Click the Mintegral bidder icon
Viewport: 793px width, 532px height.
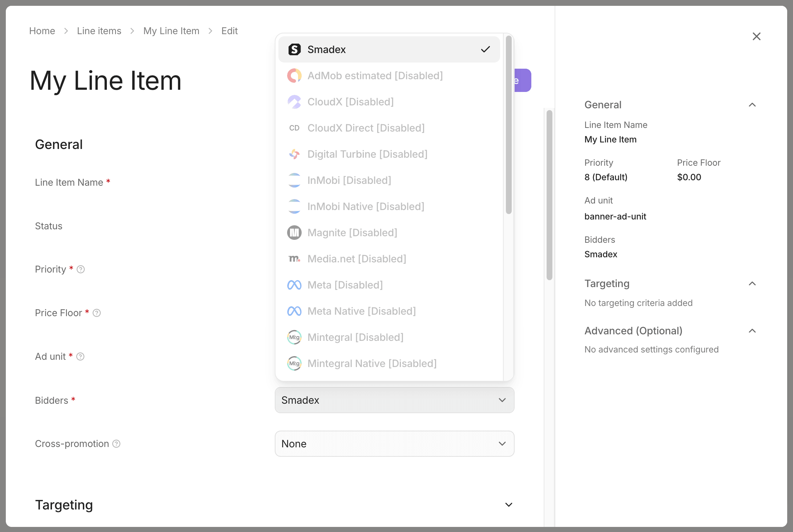[x=294, y=337]
